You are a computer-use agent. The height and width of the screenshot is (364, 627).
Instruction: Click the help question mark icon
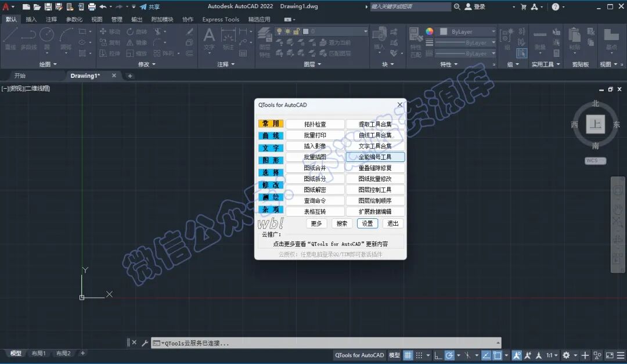556,7
